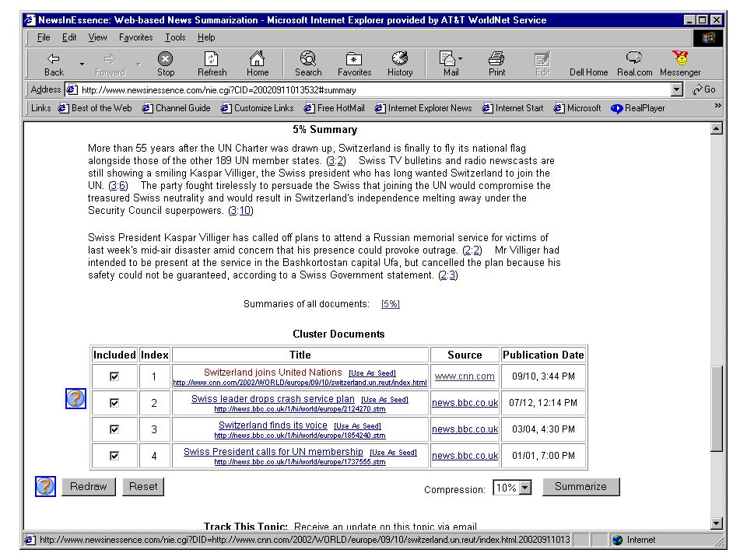Uncheck the Included box for document 4

[114, 456]
